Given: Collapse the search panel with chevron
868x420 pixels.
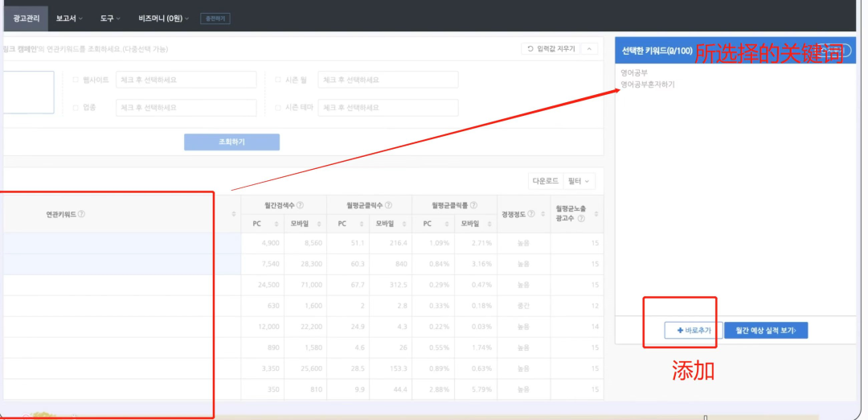Looking at the screenshot, I should point(589,49).
